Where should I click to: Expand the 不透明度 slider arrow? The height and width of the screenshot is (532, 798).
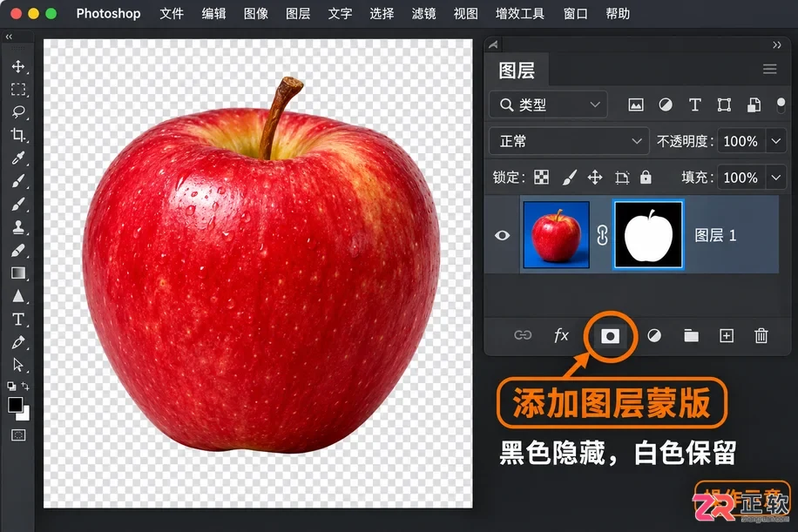776,141
